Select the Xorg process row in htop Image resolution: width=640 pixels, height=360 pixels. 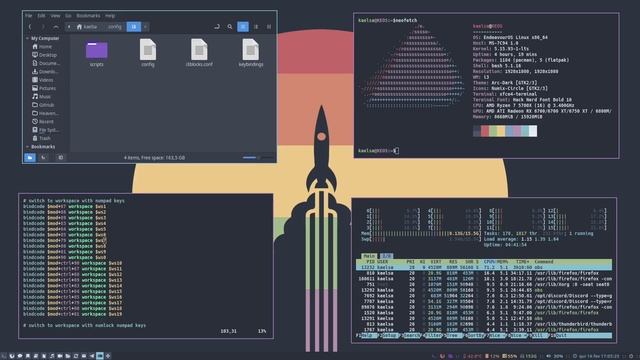(484, 284)
